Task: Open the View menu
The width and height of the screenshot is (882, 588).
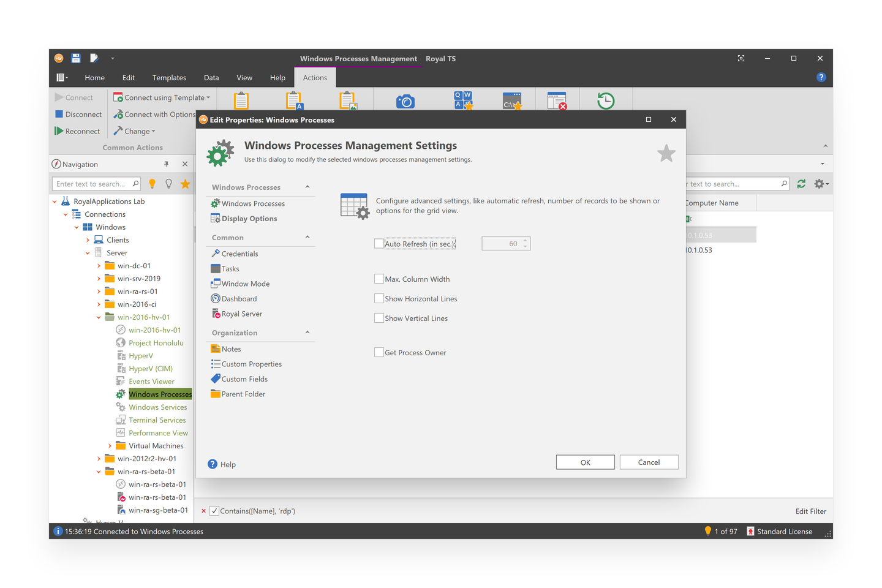Action: coord(244,77)
